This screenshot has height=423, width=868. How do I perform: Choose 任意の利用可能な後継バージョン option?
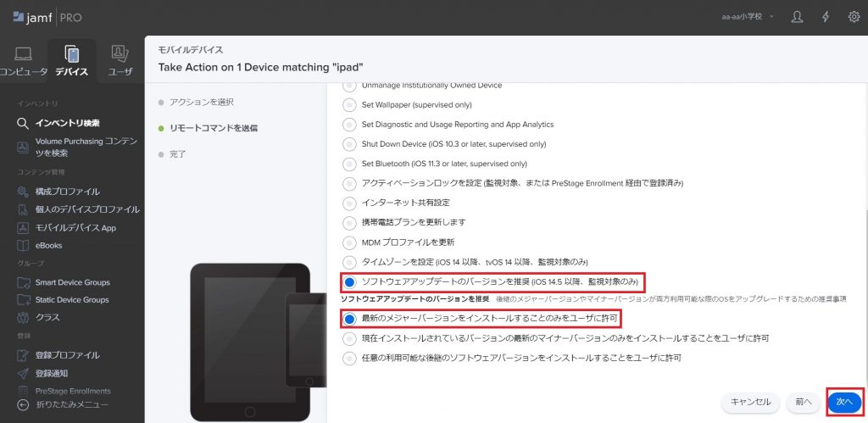349,359
